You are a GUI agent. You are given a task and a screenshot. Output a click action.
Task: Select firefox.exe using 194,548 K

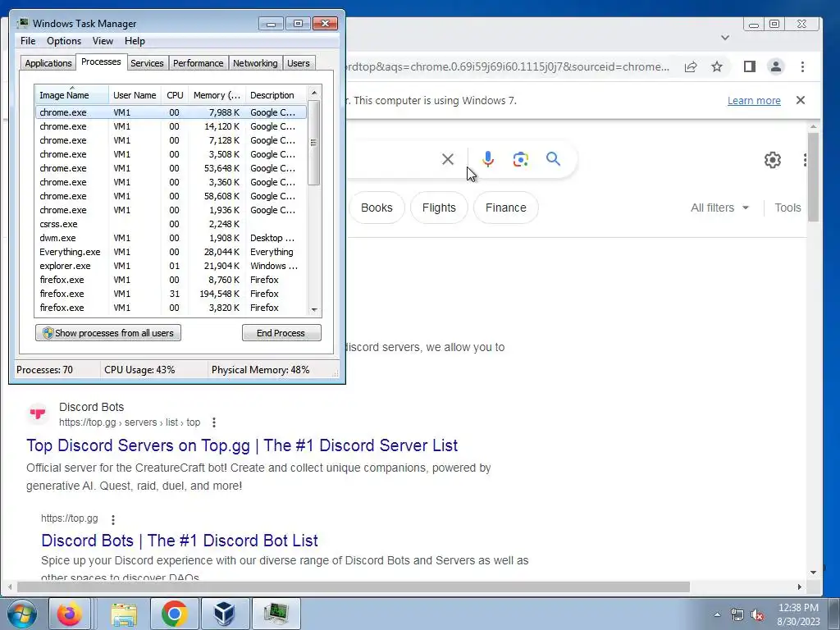coord(171,294)
